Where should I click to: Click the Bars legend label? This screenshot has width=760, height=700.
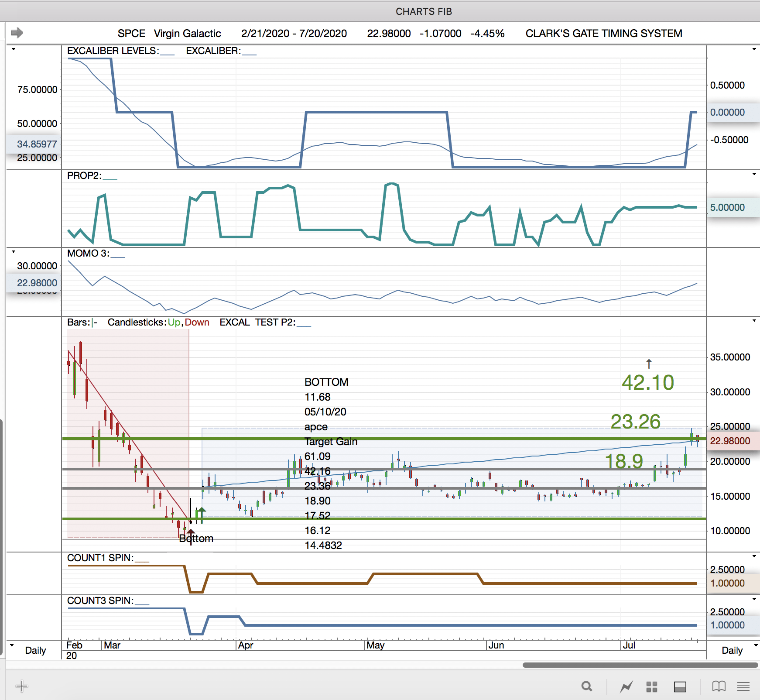pos(82,323)
